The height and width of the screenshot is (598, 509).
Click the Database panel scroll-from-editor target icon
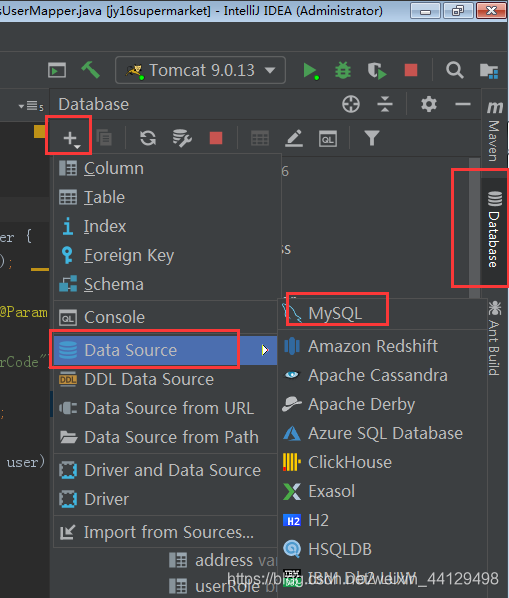click(351, 104)
